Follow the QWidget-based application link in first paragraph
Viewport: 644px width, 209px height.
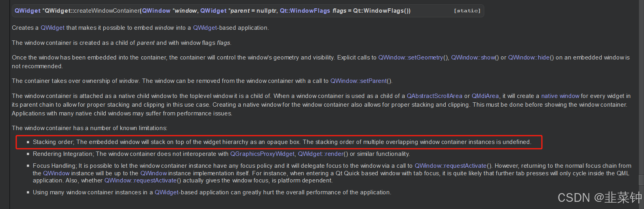(x=205, y=28)
